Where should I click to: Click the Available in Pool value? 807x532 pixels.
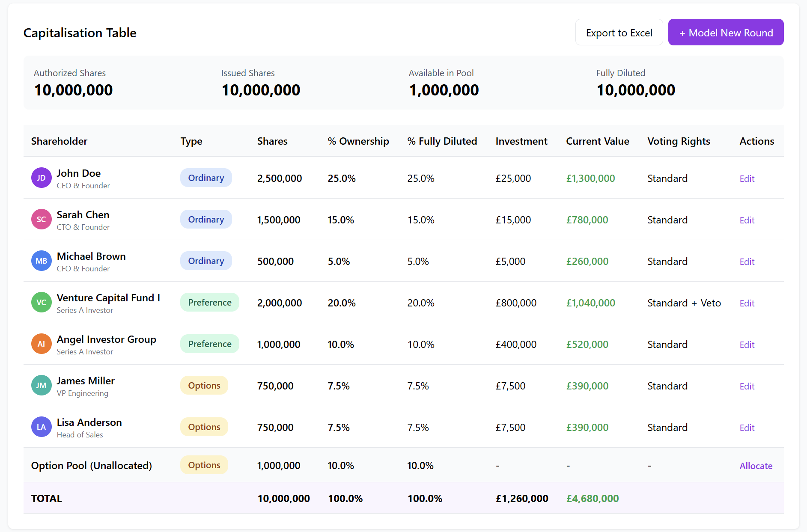pyautogui.click(x=444, y=90)
